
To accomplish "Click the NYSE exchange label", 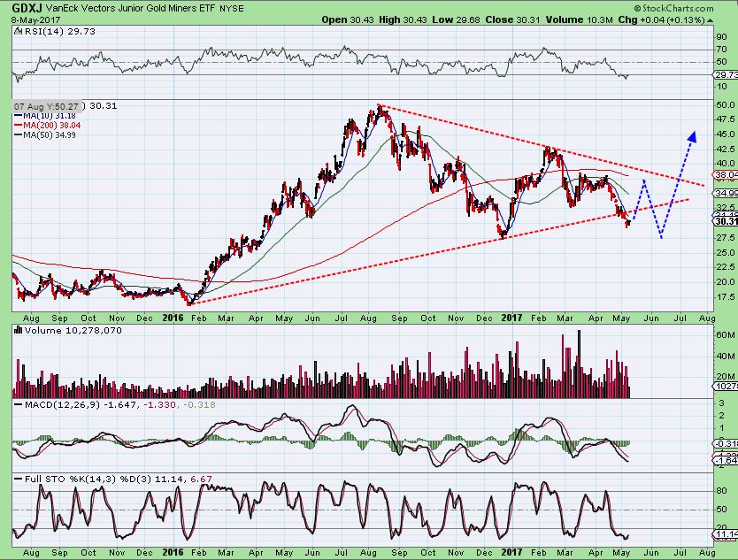I will [232, 9].
